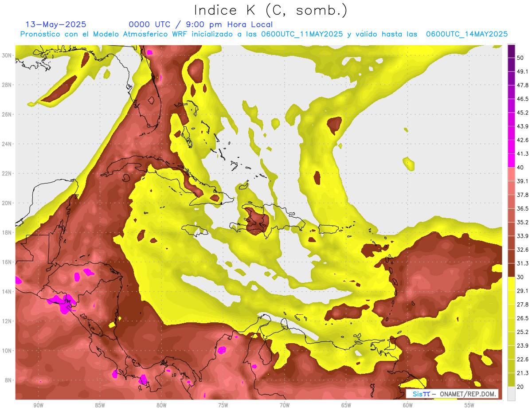Click the colorbar value label 36.5
The height and width of the screenshot is (411, 532).
click(x=523, y=208)
